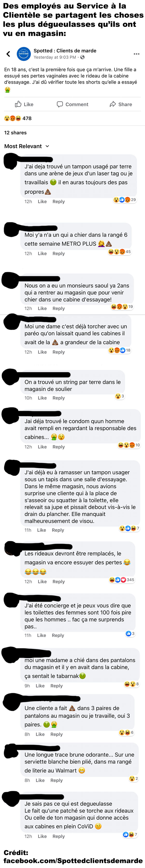View 345 reactions on rideaux comment

pyautogui.click(x=122, y=580)
